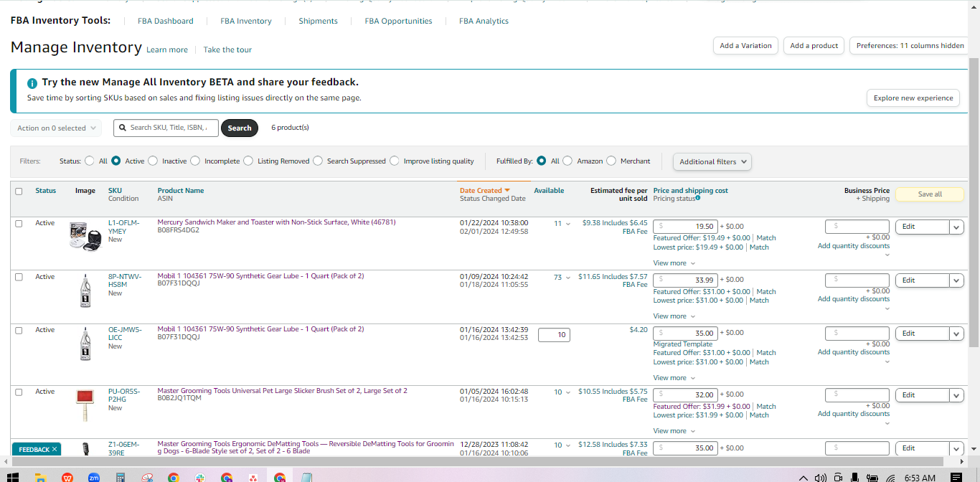Select Fulfilled By Merchant radio
The height and width of the screenshot is (482, 980).
coord(611,161)
